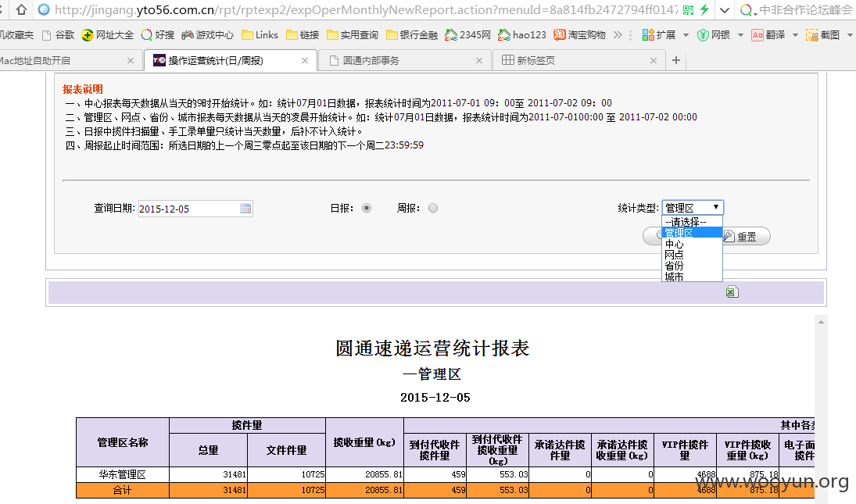Open the 实用查询 bookmark folder
856x504 pixels.
[x=352, y=35]
